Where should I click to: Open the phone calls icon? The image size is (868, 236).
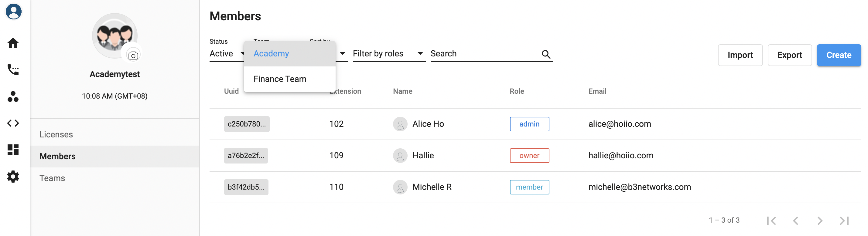tap(13, 70)
